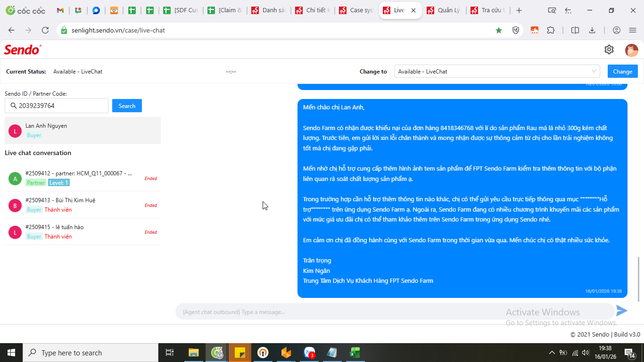644x362 pixels.
Task: Select the Lan Anh Nguyen buyer result
Action: [x=83, y=130]
